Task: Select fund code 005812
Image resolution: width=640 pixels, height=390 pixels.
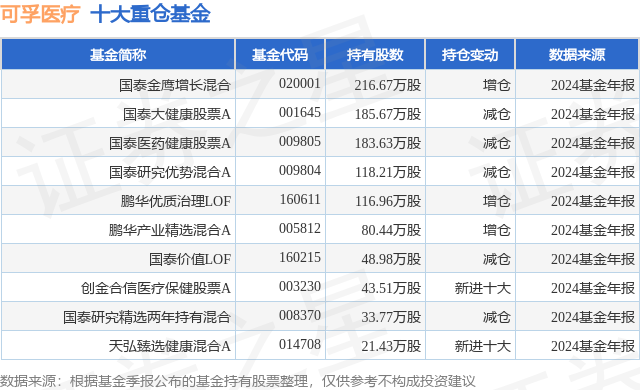Action: click(300, 228)
